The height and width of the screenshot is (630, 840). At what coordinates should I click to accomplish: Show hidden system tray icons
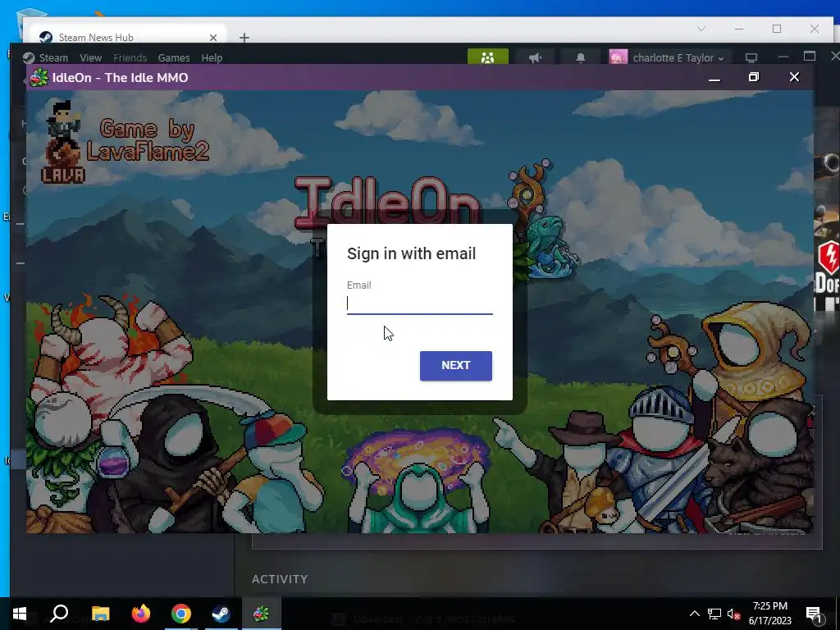[694, 614]
